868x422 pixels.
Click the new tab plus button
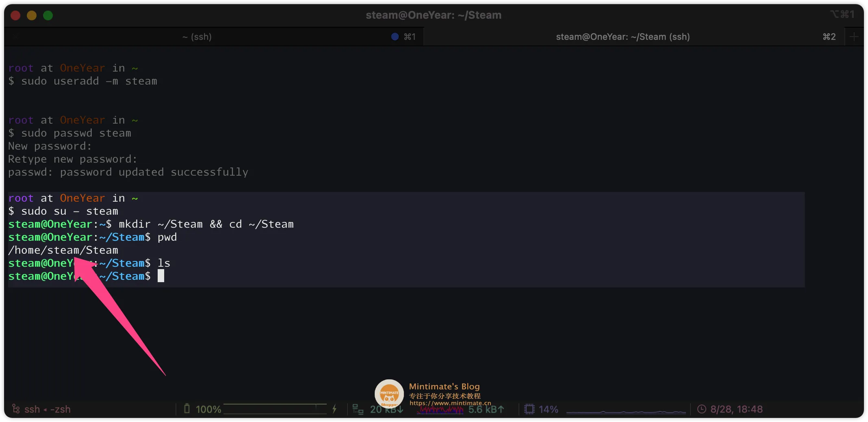click(854, 37)
